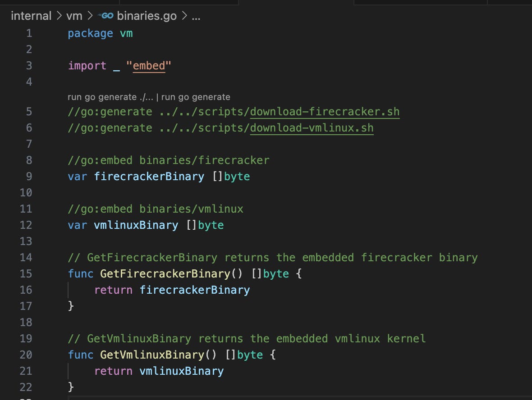Click the chevron after 'internal' breadcrumb
The image size is (532, 400).
tap(59, 16)
